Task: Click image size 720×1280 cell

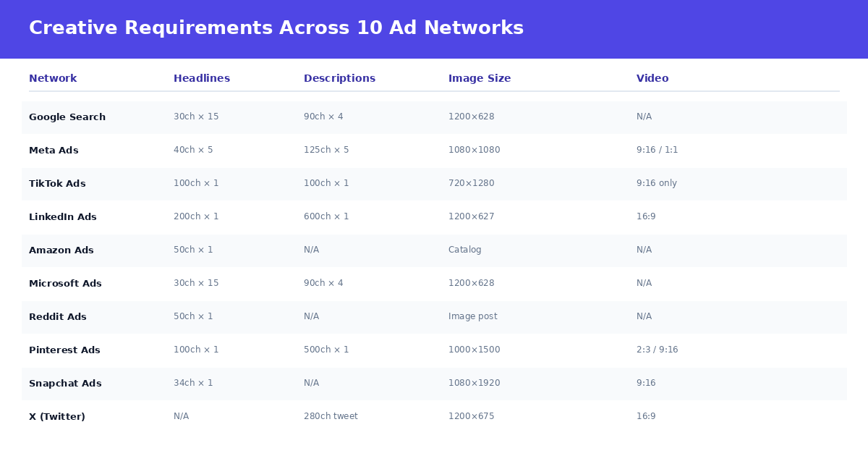Action: [x=472, y=183]
